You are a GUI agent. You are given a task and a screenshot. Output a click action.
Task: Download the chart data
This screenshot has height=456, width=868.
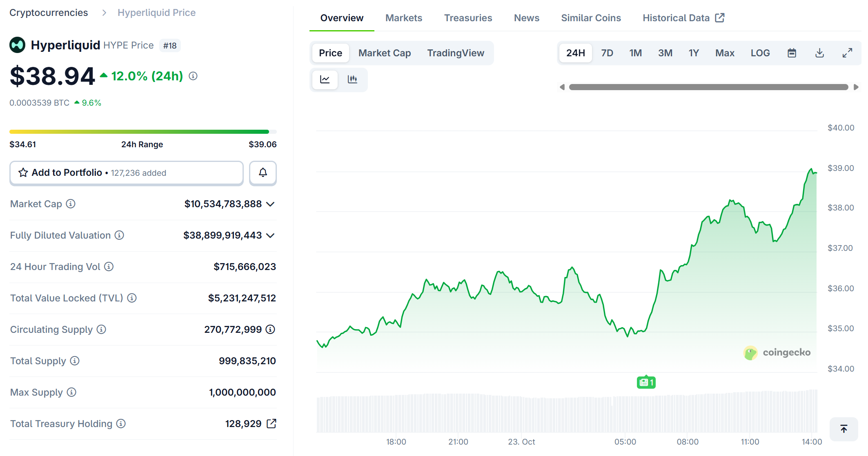tap(819, 53)
